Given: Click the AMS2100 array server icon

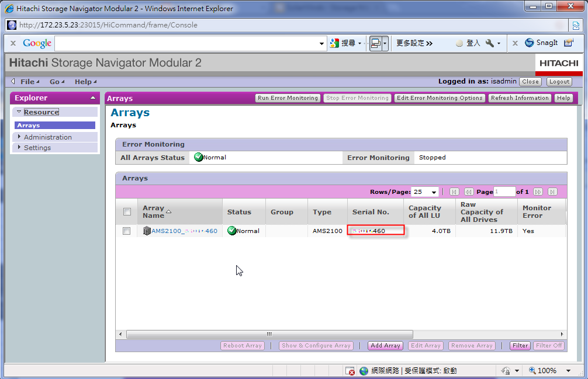Looking at the screenshot, I should pos(147,231).
